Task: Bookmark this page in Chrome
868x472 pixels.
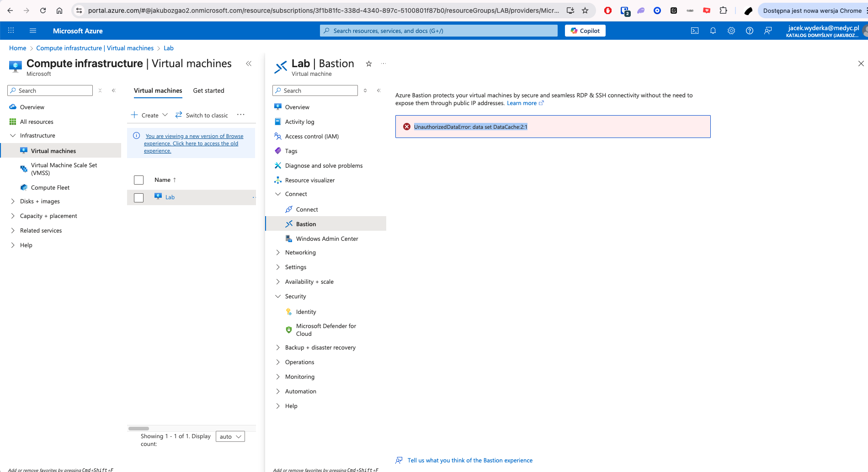Action: (585, 11)
